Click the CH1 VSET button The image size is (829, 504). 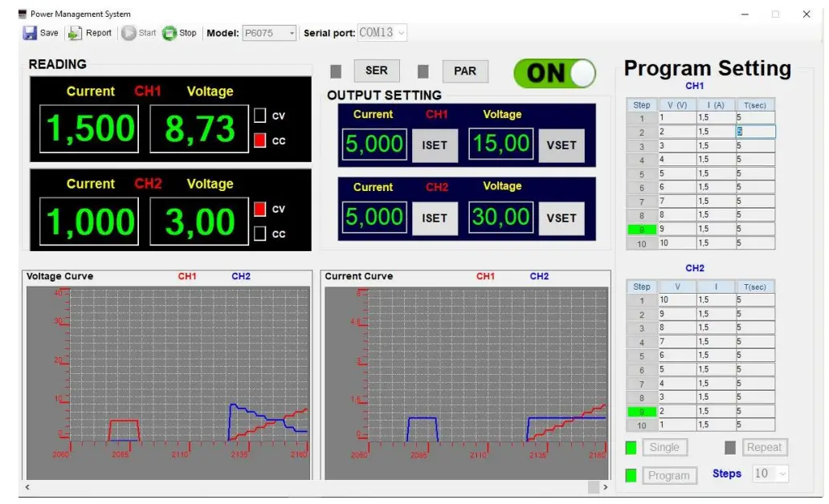pyautogui.click(x=562, y=145)
